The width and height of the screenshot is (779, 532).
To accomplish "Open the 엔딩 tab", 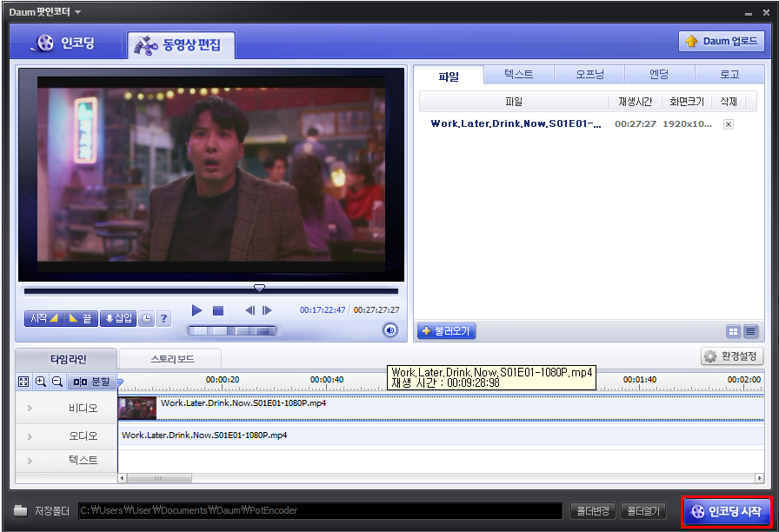I will click(x=659, y=75).
